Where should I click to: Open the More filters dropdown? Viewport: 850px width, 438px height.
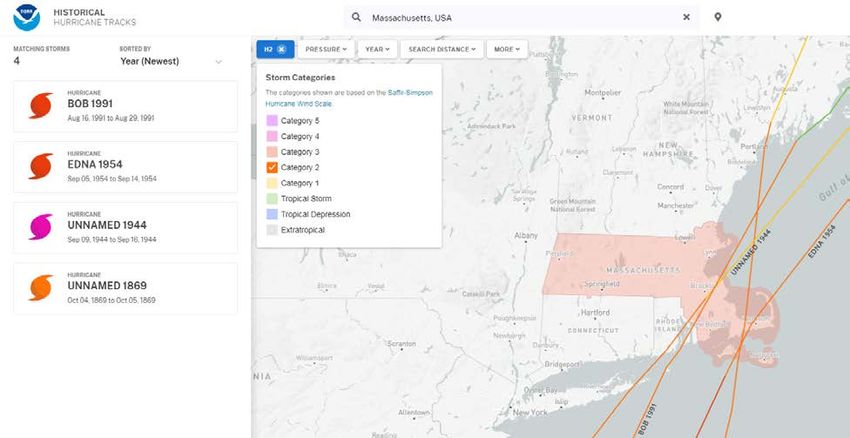pyautogui.click(x=507, y=49)
